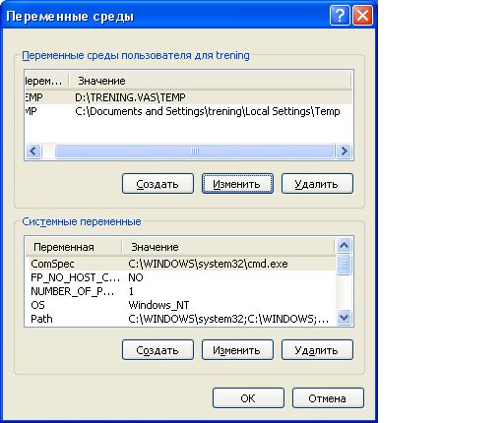Select the D:\TRENING.VAS\TEMP user variable row
The width and height of the screenshot is (504, 423).
click(189, 97)
